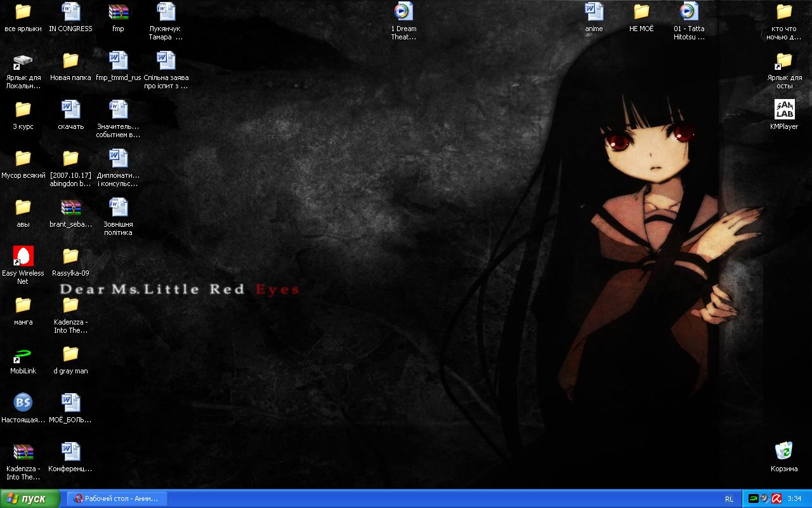The width and height of the screenshot is (812, 508).
Task: Select the '01 - Tatta Hitotsu ...' media file
Action: click(x=689, y=11)
